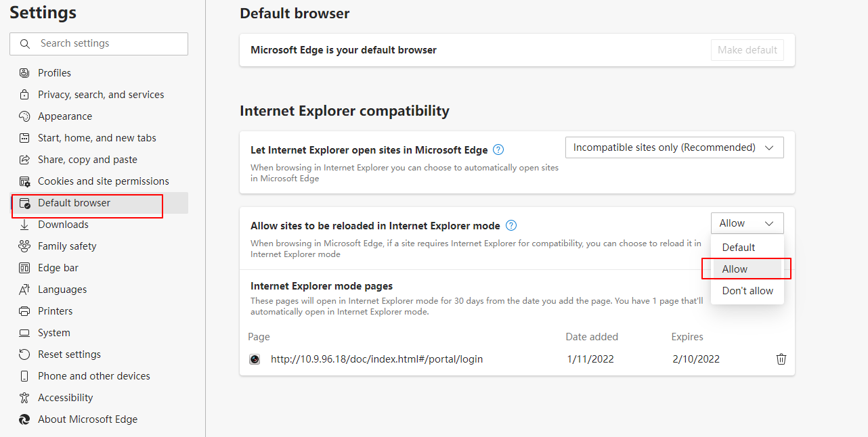Open Downloads settings
The image size is (868, 437).
[99, 225]
